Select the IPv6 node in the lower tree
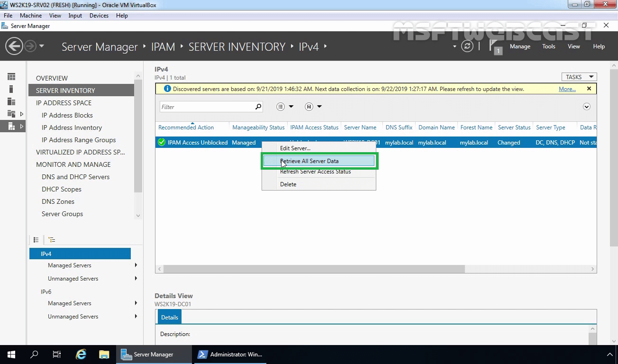Screen dimensions: 618x364 point(46,291)
